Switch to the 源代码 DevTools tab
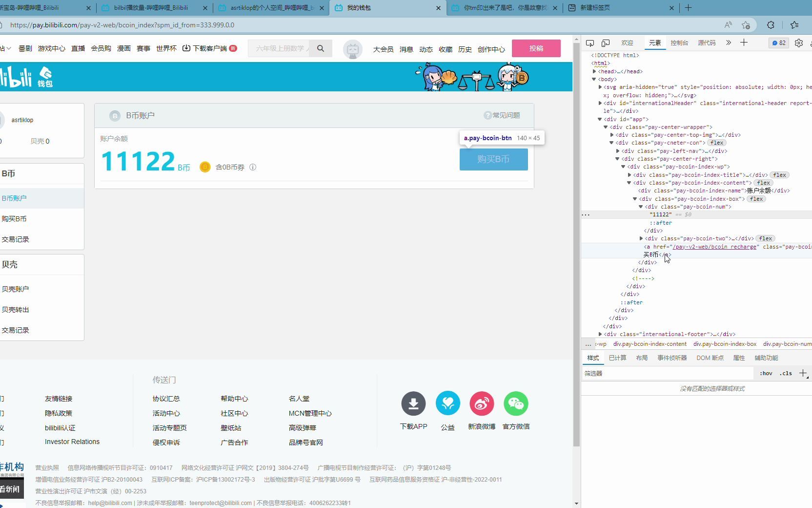The height and width of the screenshot is (508, 812). pos(707,43)
